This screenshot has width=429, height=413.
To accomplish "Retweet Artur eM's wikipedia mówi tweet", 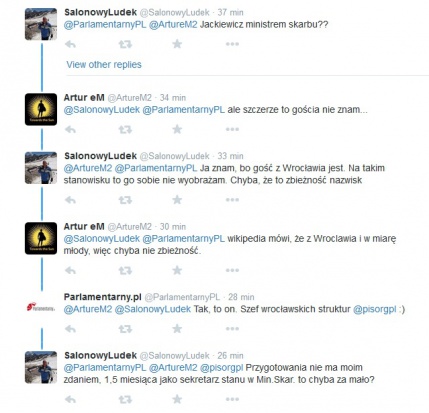I will point(125,270).
